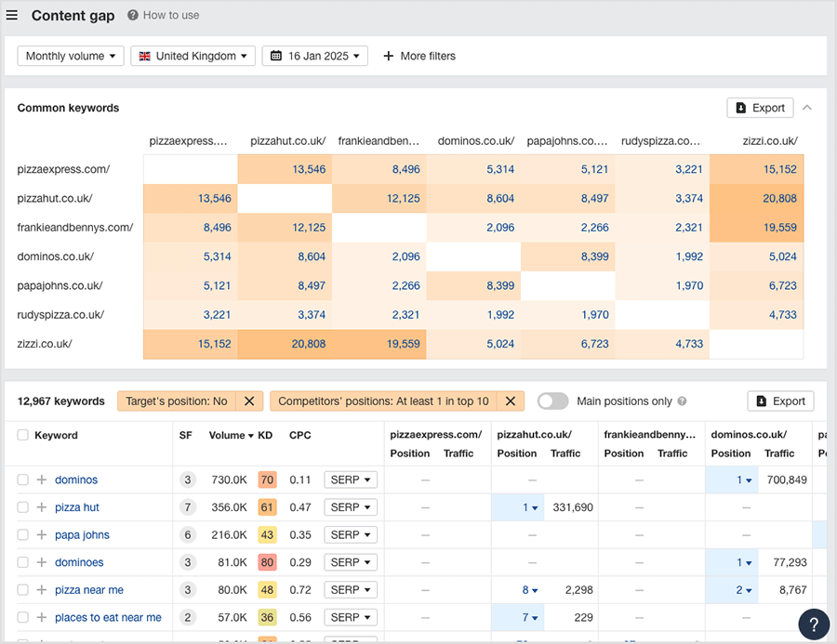
Task: Open the pizza near me keyword link
Action: click(89, 590)
